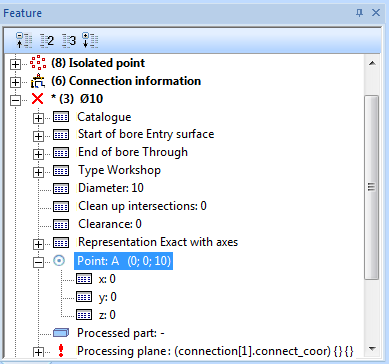Collapse the Point A node
This screenshot has width=389, height=364.
click(x=39, y=263)
